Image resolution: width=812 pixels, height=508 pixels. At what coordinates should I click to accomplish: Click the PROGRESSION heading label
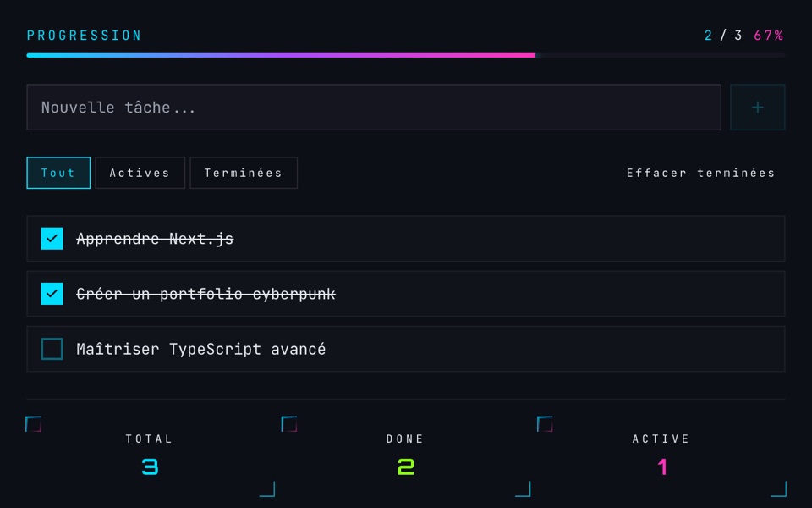pyautogui.click(x=85, y=36)
